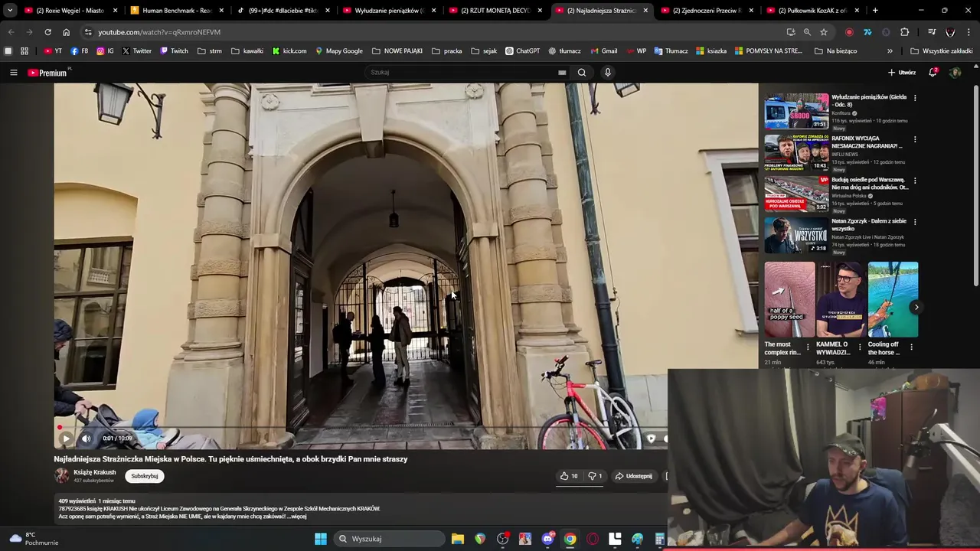This screenshot has width=980, height=551.
Task: Open the kick.com bookmark
Action: [289, 51]
